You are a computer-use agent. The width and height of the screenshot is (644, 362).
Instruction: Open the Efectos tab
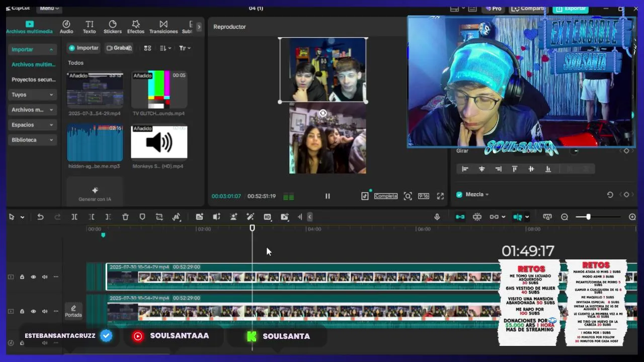click(x=136, y=27)
